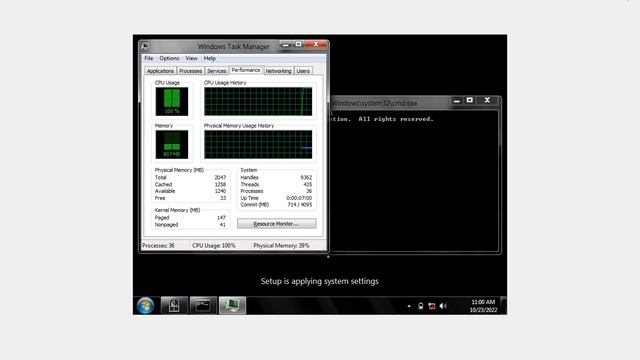640x360 pixels.
Task: Open the Options menu in Task Manager
Action: [x=169, y=58]
